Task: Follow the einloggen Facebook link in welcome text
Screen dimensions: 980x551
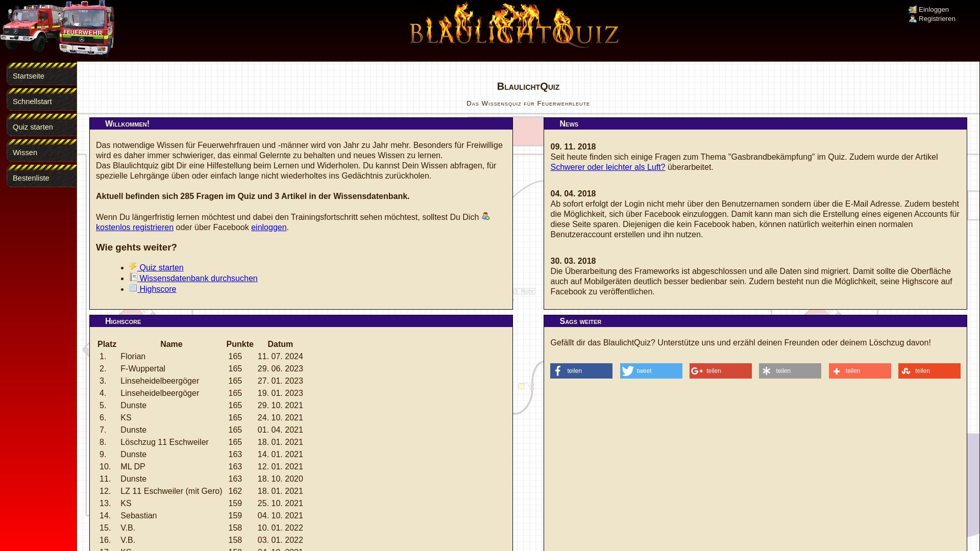Action: 268,228
